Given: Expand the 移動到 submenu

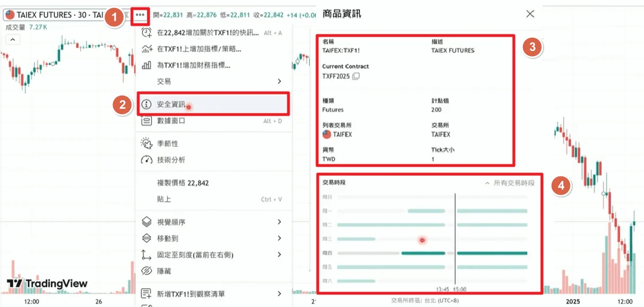Looking at the screenshot, I should pyautogui.click(x=213, y=238).
